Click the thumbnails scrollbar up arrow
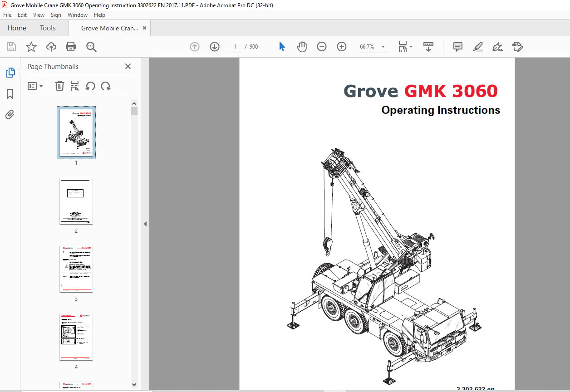 pyautogui.click(x=134, y=103)
